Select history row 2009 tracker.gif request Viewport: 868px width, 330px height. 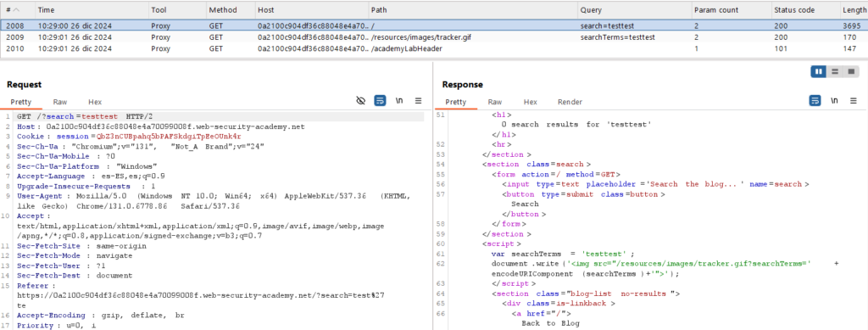click(x=434, y=37)
